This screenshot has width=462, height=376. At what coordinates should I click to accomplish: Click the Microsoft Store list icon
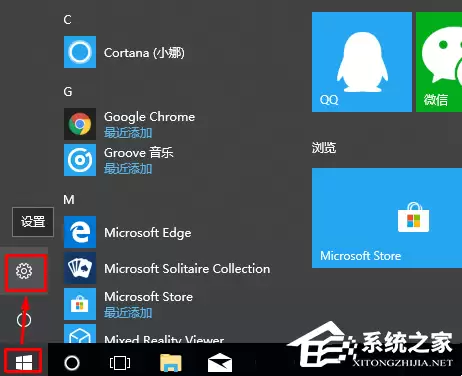tap(80, 304)
